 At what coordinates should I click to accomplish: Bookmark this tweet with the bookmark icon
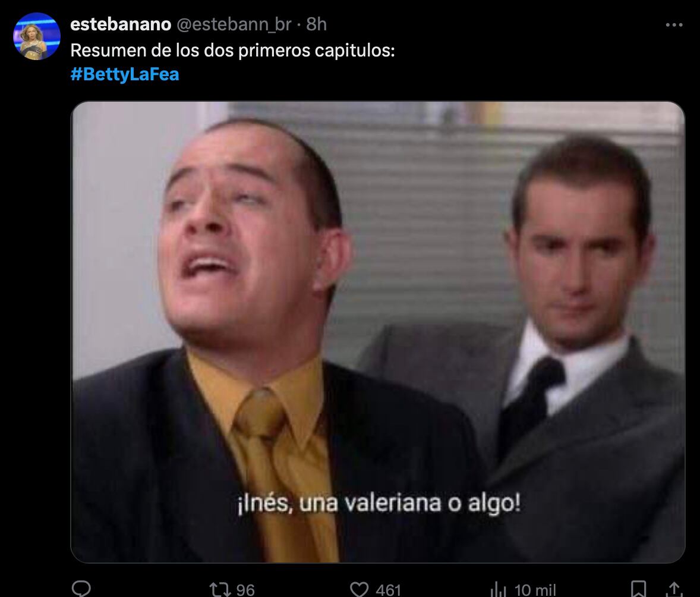click(638, 589)
